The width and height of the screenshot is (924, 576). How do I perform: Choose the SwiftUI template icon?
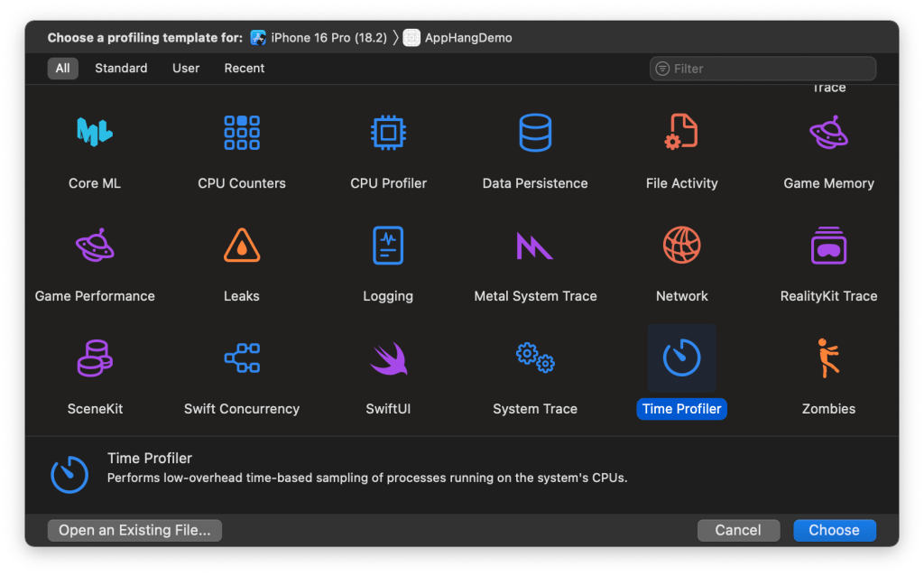[388, 358]
